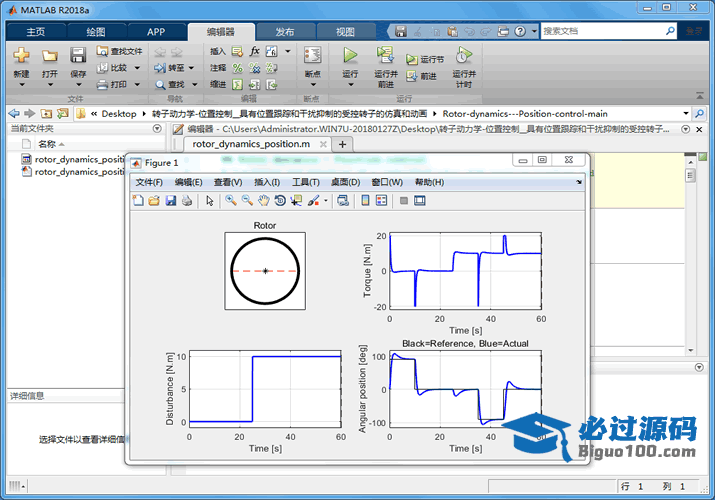Click the Help question mark icon
715x500 pixels.
[x=520, y=31]
